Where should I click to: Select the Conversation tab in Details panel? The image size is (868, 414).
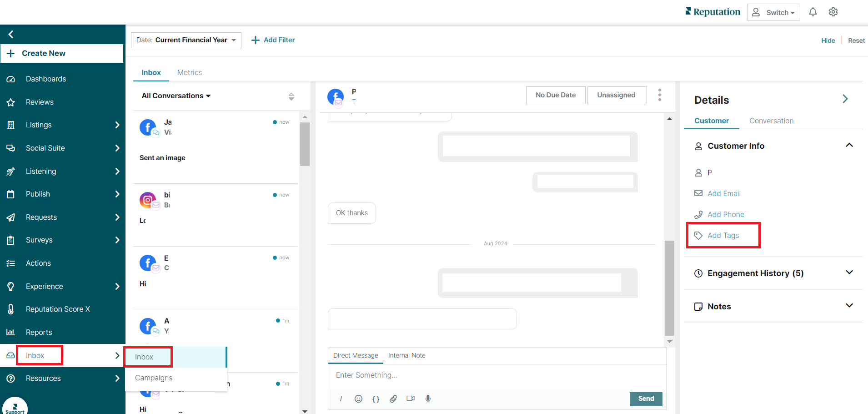(771, 121)
